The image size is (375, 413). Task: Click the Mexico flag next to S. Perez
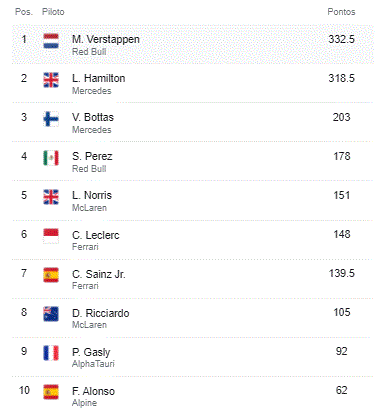coord(51,158)
